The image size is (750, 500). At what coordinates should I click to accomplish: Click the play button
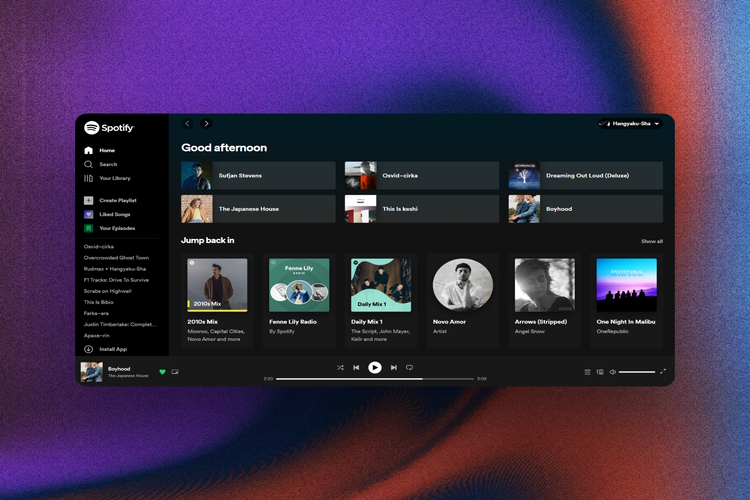pyautogui.click(x=375, y=367)
